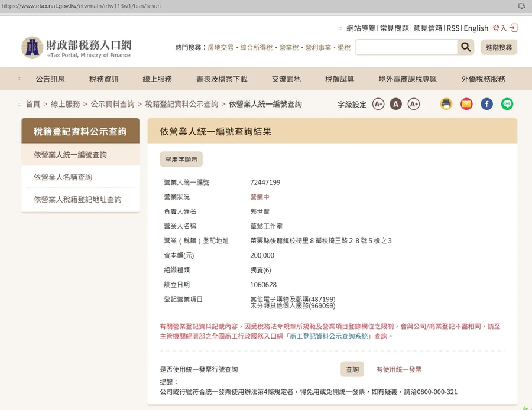Select the default font size A icon

click(x=396, y=104)
